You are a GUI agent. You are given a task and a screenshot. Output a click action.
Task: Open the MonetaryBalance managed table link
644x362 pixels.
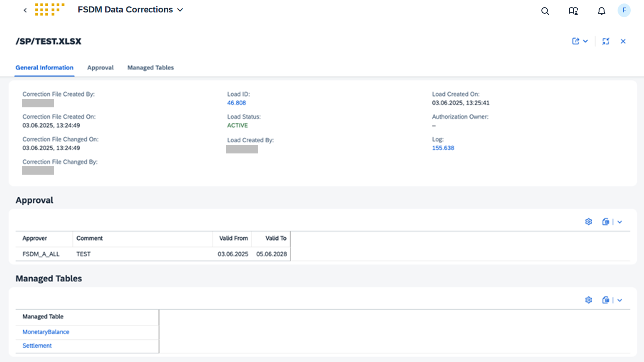tap(46, 332)
